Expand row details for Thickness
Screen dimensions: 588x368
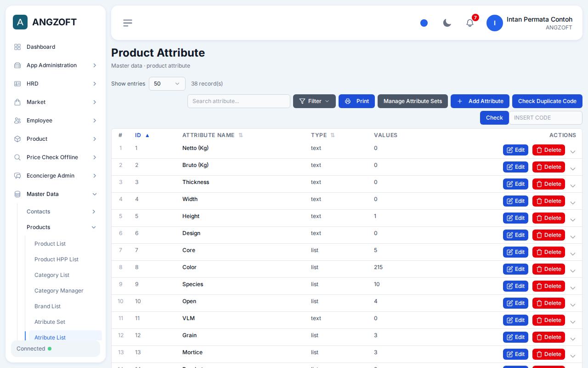click(573, 186)
